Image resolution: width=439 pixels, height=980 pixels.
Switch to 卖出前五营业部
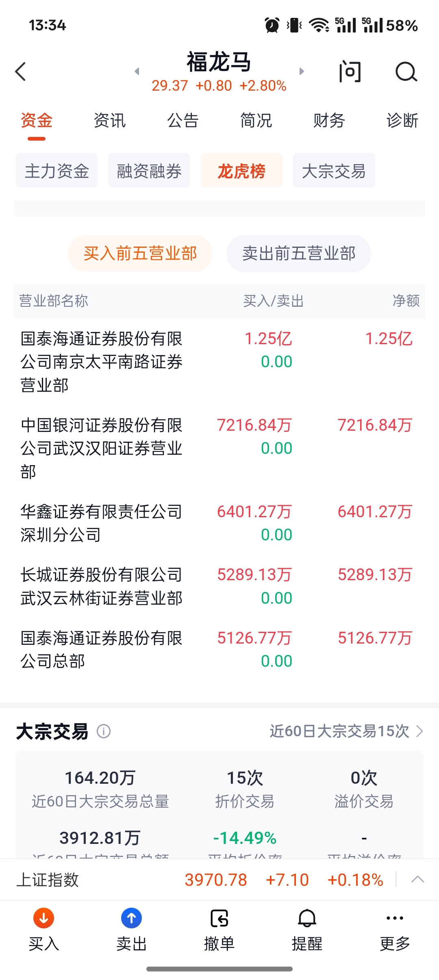point(299,254)
